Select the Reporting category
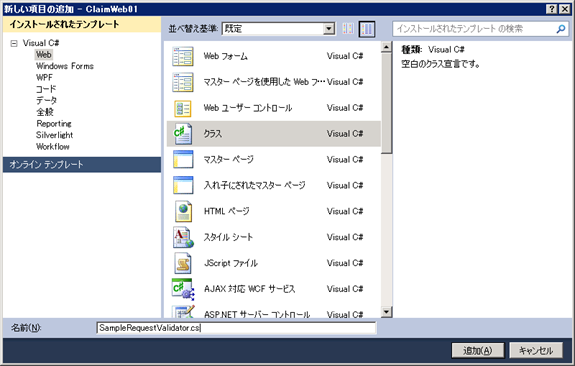Image resolution: width=575 pixels, height=366 pixels. tap(54, 124)
